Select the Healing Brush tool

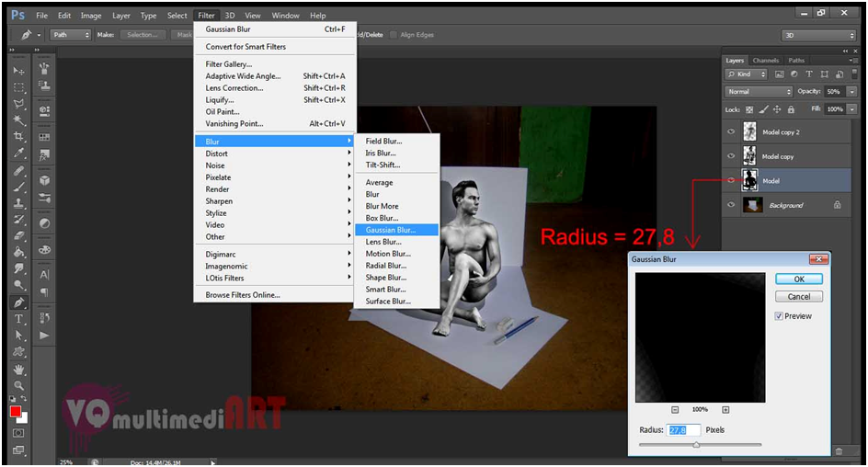[x=18, y=170]
